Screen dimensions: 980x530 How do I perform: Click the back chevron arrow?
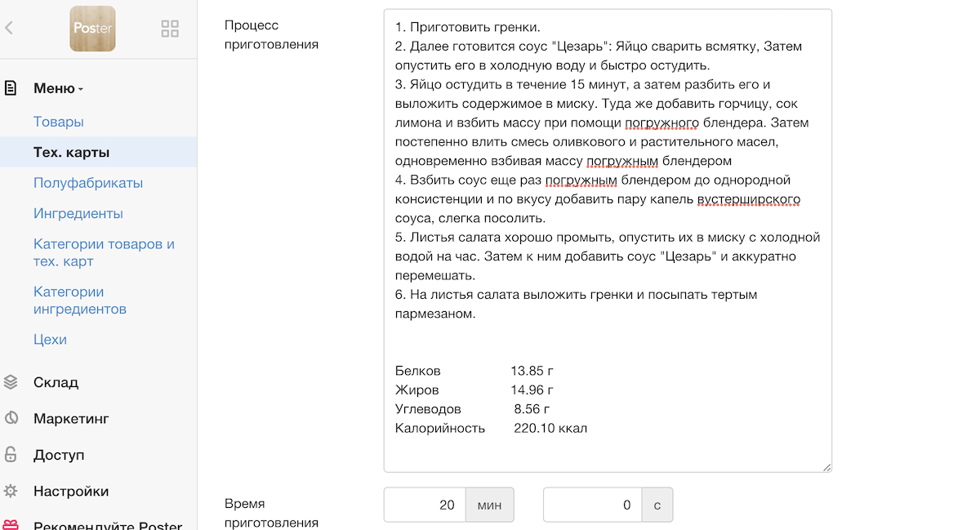coord(9,28)
